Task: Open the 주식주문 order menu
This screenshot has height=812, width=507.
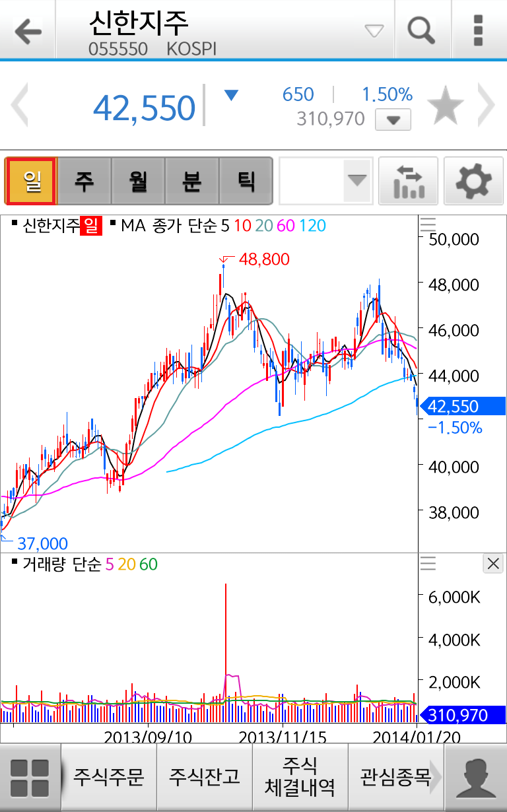Action: click(109, 777)
